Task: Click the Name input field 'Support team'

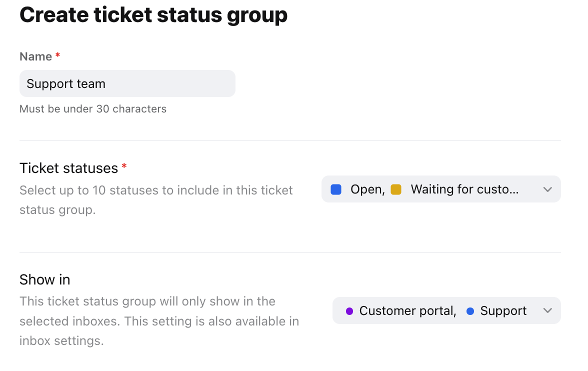Action: [127, 83]
